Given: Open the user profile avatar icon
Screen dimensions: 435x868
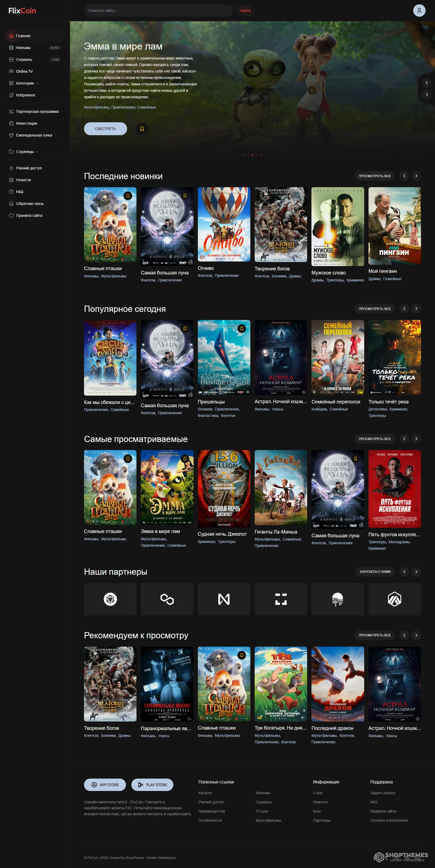Looking at the screenshot, I should pos(419,11).
